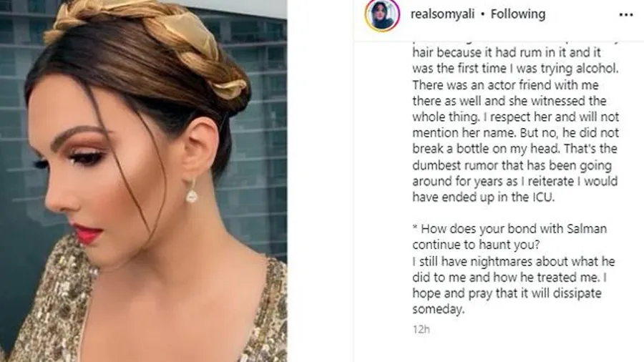Viewport: 644px width, 362px height.
Task: Click the Following button
Action: [517, 14]
